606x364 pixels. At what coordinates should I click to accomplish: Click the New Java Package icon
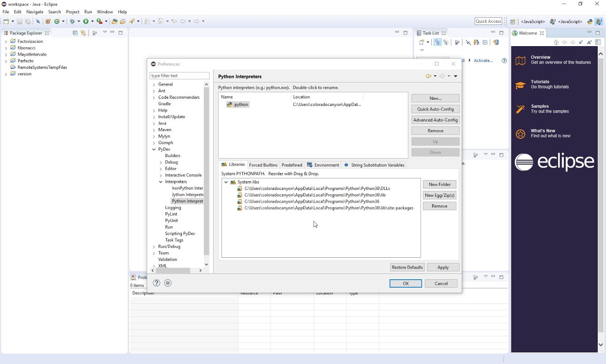(48, 22)
